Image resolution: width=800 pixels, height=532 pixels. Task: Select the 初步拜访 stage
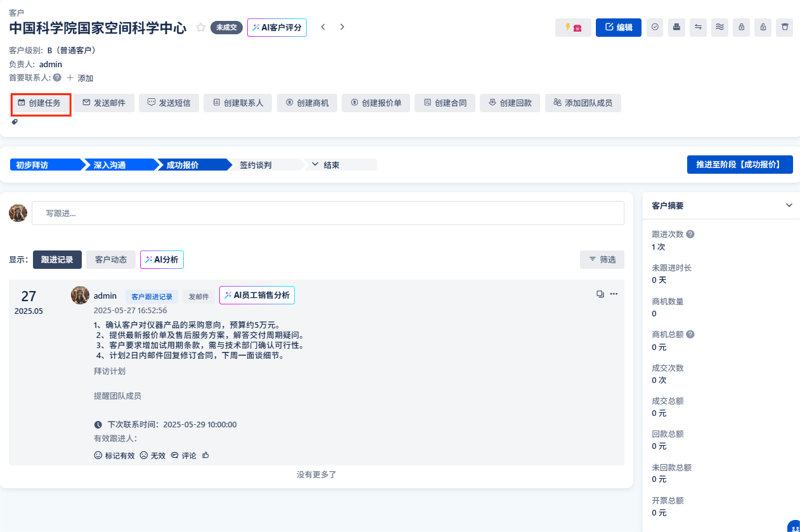coord(46,165)
